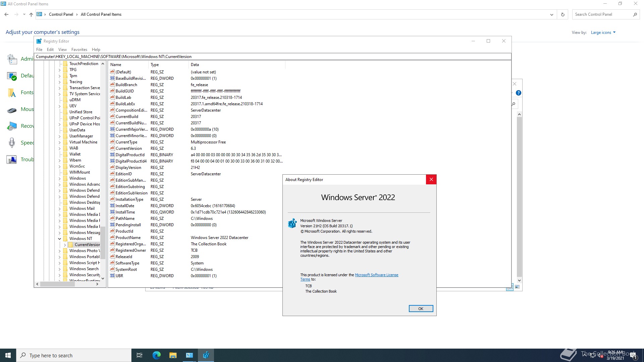Open the Microsoft Software License Terms link
Image resolution: width=644 pixels, height=362 pixels.
click(376, 275)
